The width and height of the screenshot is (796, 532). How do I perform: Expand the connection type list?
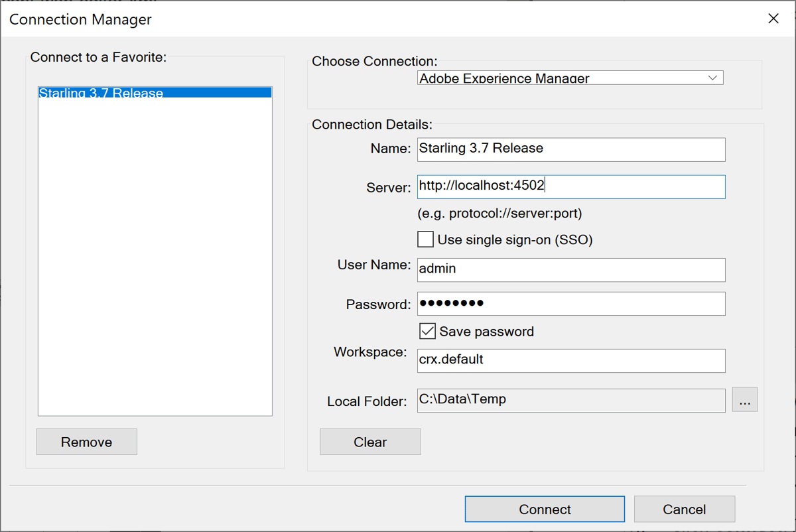[713, 78]
